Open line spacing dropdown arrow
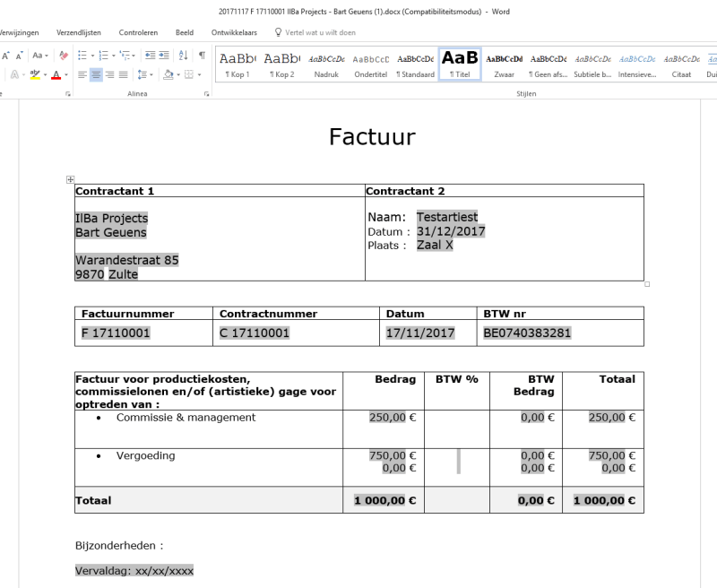 click(x=151, y=74)
